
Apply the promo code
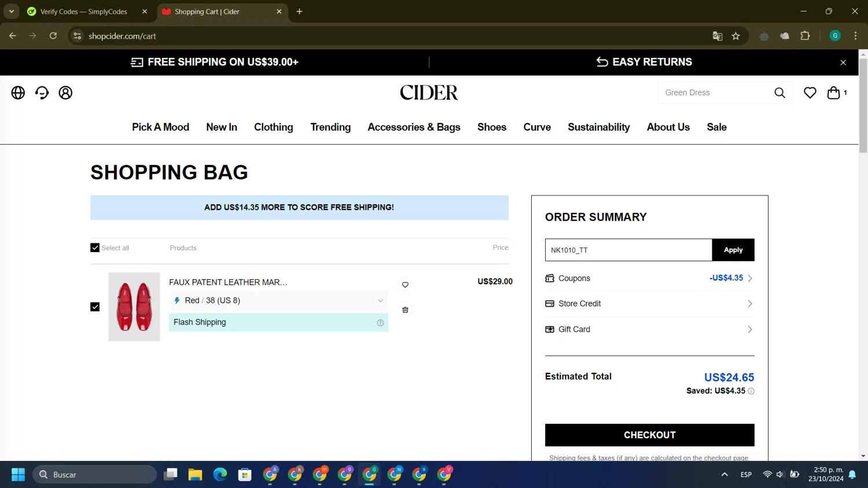coord(733,250)
